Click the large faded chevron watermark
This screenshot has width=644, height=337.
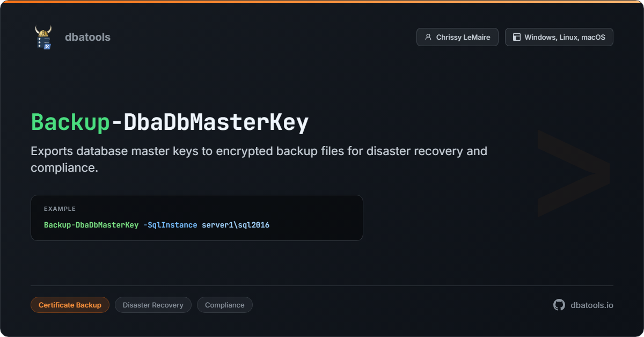tap(573, 173)
